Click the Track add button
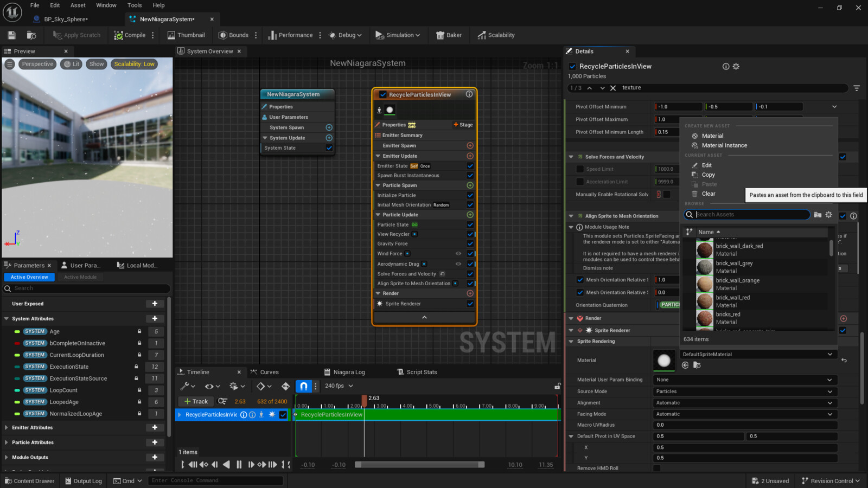868x488 pixels. (x=196, y=401)
